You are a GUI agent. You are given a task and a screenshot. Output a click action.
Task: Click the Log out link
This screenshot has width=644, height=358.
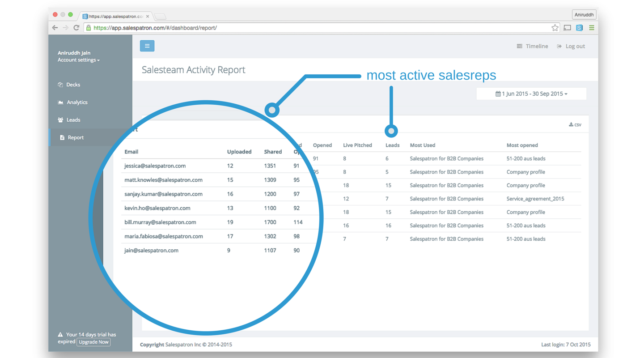(x=571, y=46)
